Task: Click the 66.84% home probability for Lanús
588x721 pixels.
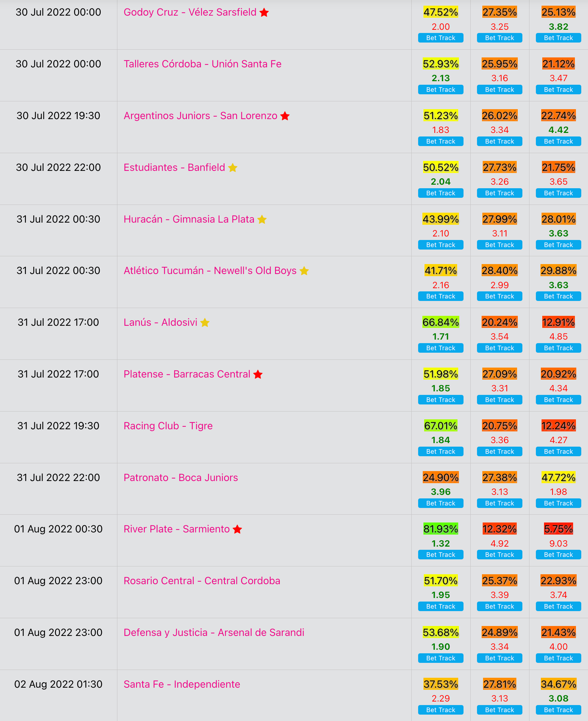Action: point(441,322)
